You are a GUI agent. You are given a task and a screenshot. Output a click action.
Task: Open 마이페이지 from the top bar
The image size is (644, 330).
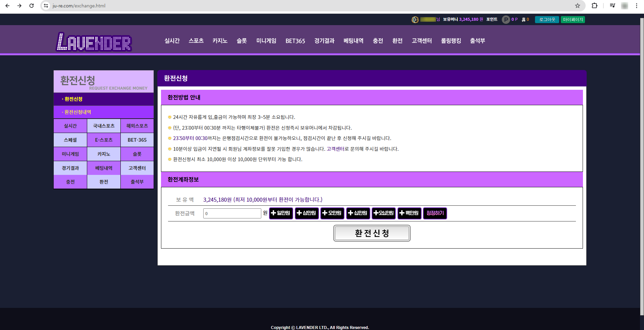(573, 19)
